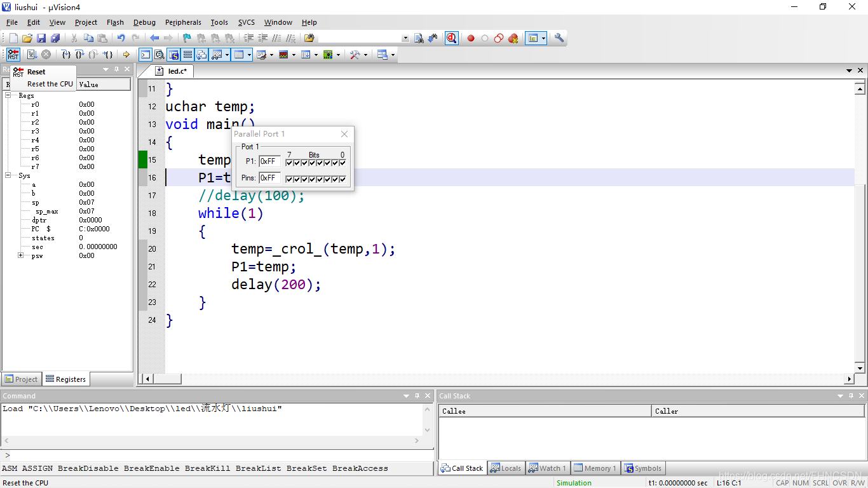This screenshot has height=488, width=868.
Task: Click the Step Into braces icon
Action: coord(65,55)
